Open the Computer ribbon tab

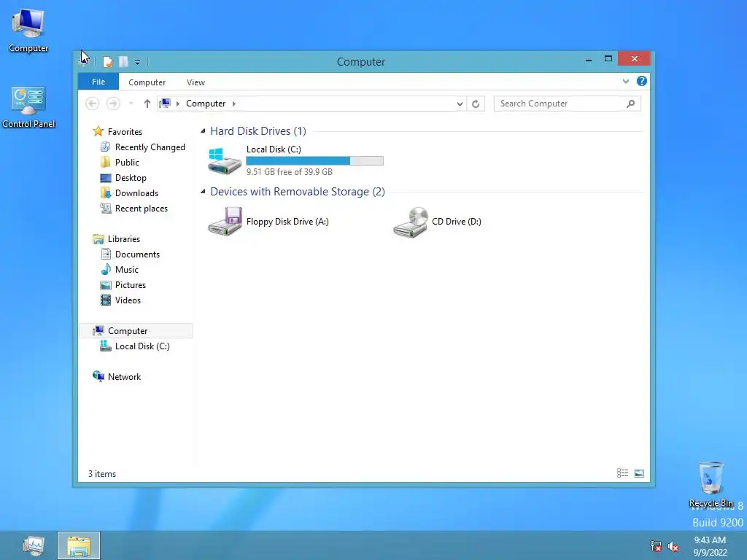point(147,82)
